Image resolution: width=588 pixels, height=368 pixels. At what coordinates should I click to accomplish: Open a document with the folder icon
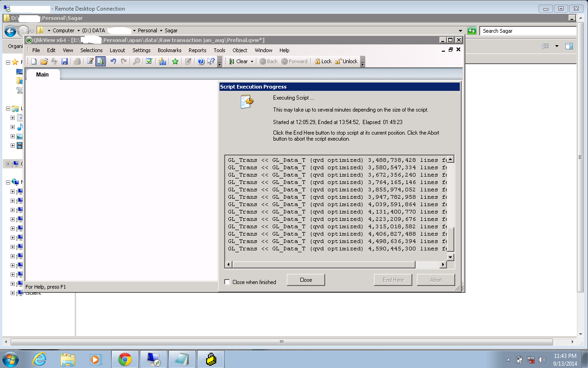pyautogui.click(x=44, y=61)
